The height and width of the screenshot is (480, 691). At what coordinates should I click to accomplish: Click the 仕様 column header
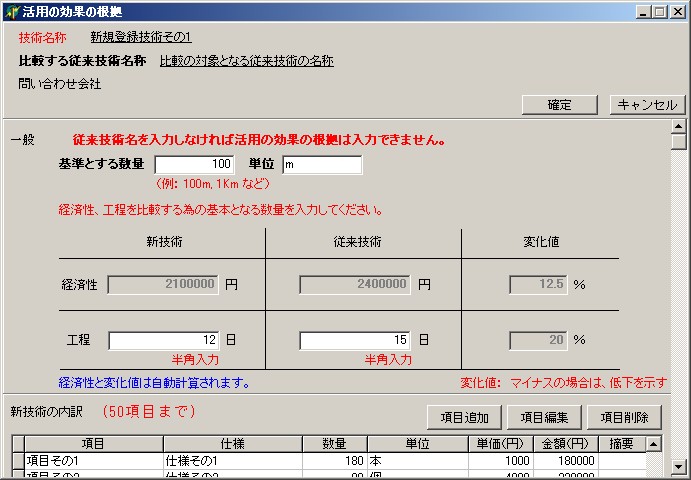pyautogui.click(x=232, y=444)
